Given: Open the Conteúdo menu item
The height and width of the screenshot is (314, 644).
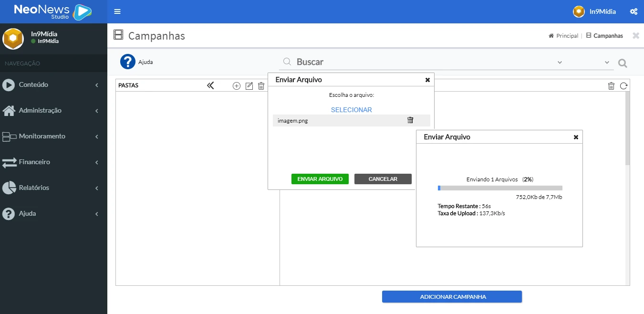Looking at the screenshot, I should [53, 85].
